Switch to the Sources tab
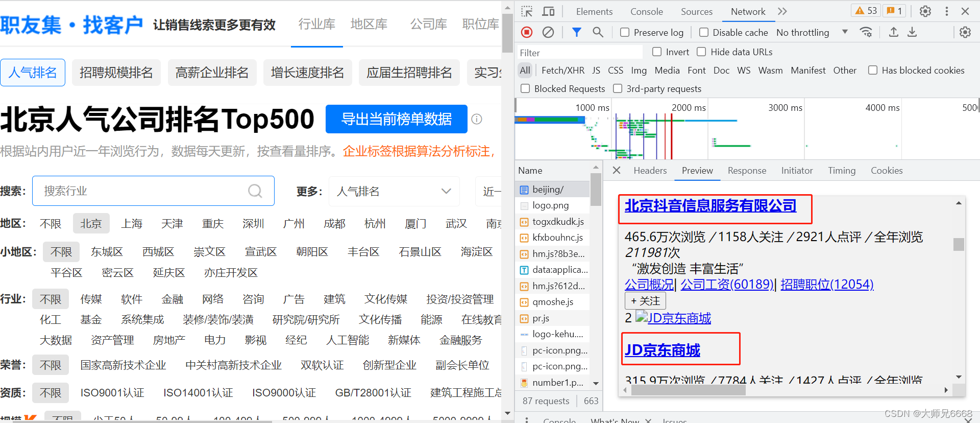The width and height of the screenshot is (980, 423). coord(696,11)
